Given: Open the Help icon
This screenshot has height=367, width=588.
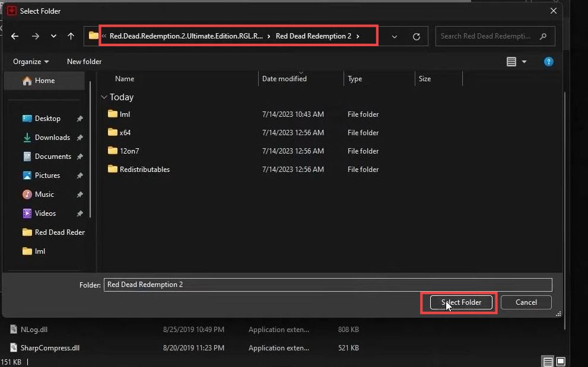Looking at the screenshot, I should pos(549,62).
